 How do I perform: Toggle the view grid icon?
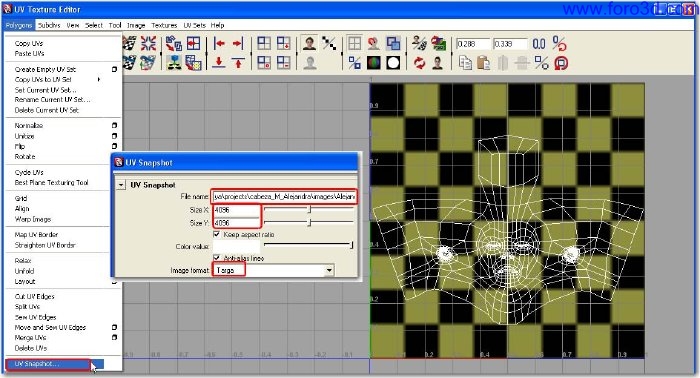pyautogui.click(x=354, y=44)
